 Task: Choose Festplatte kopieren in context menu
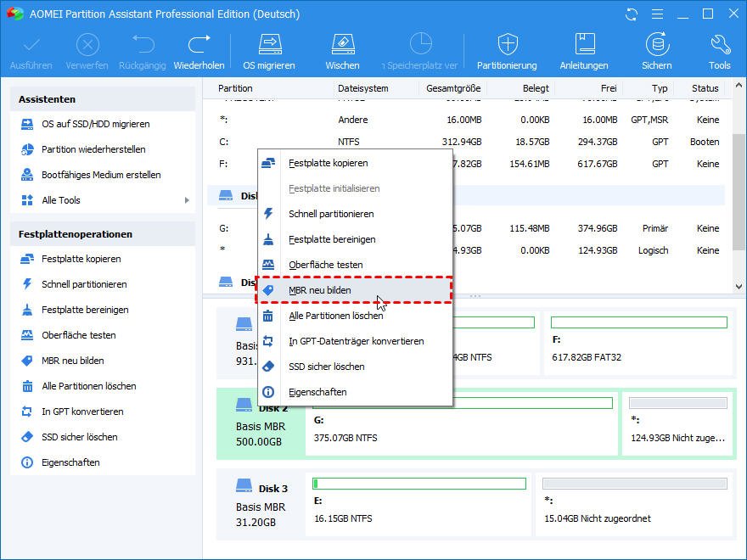[355, 163]
